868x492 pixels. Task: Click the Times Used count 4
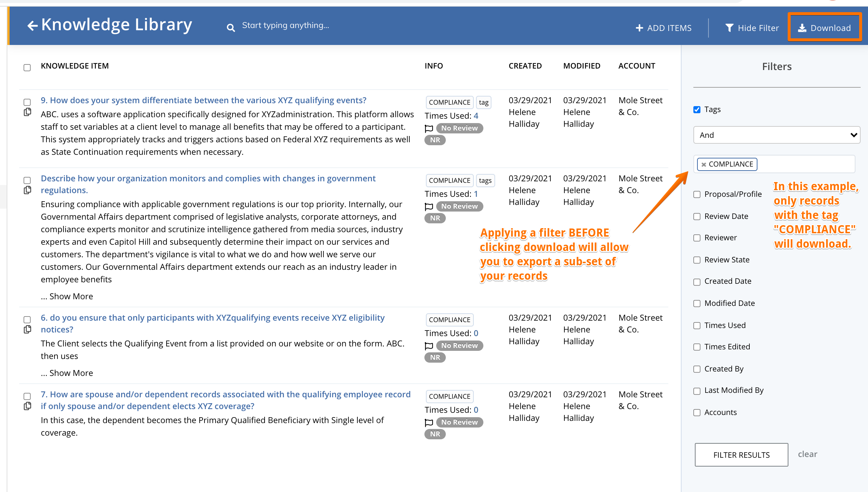pos(476,116)
